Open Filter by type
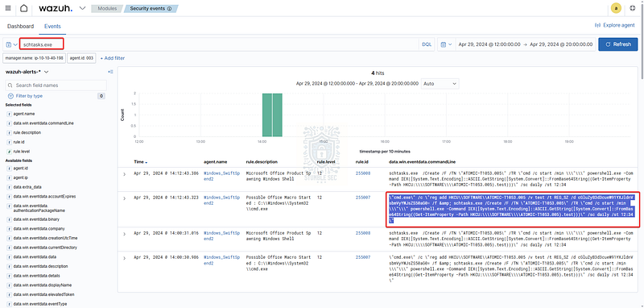Image resolution: width=644 pixels, height=308 pixels. [25, 96]
